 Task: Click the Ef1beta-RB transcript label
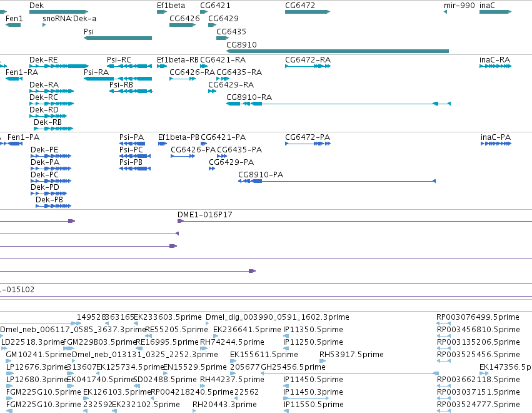point(178,60)
